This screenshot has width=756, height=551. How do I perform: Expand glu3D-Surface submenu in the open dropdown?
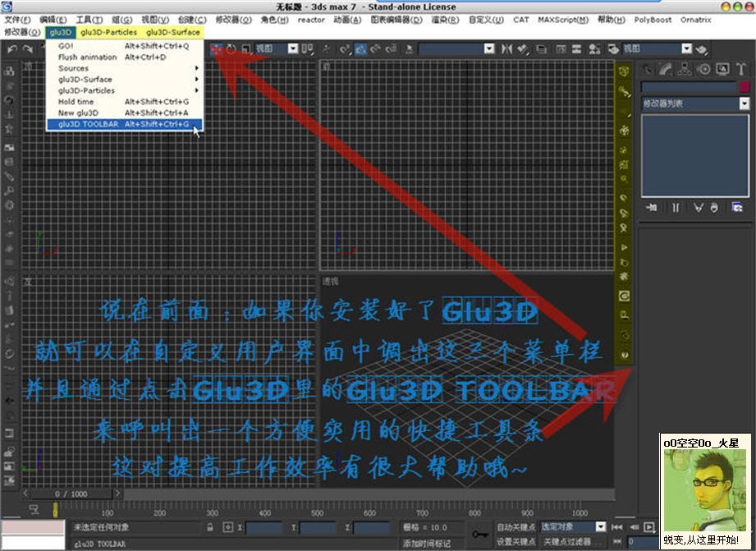[125, 79]
